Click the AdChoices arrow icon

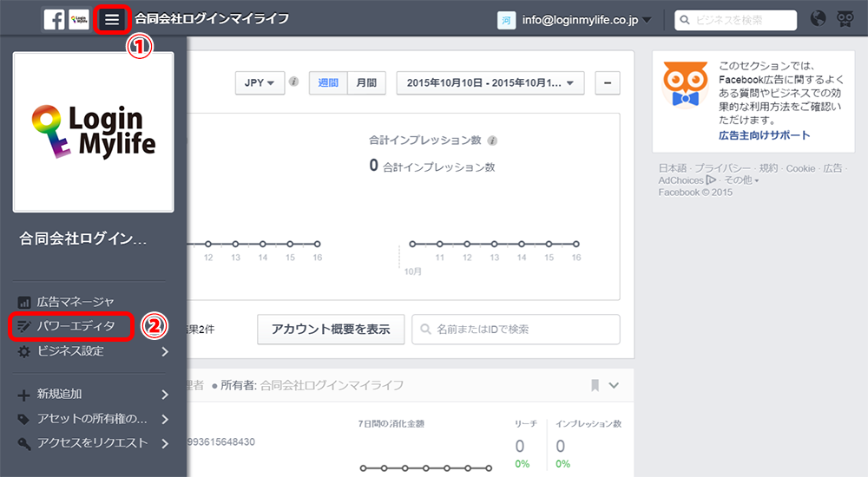click(x=712, y=180)
